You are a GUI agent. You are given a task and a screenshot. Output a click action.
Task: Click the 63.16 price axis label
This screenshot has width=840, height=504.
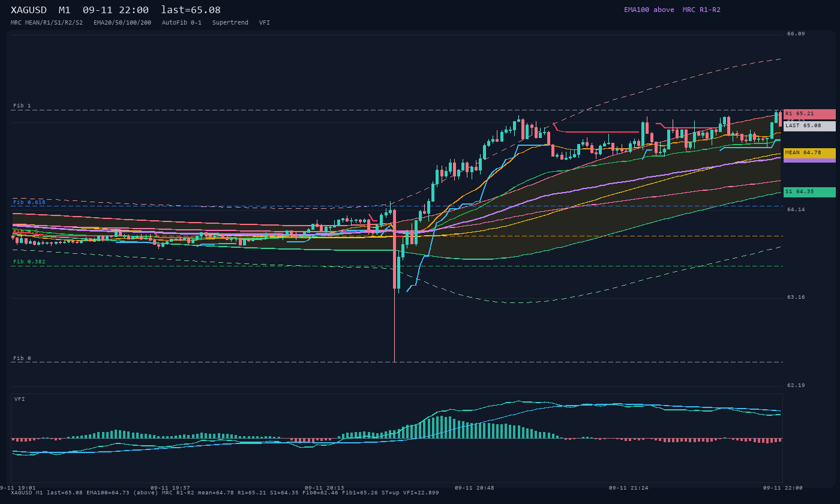[796, 297]
